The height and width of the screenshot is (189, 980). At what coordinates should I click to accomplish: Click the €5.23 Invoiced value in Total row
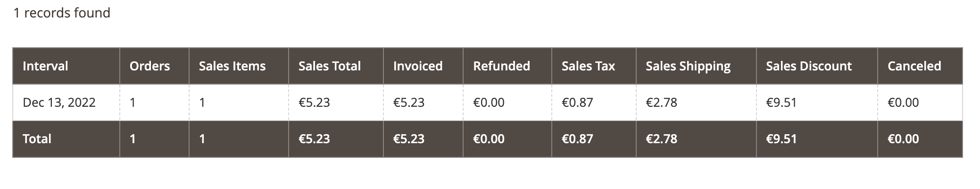coord(409,139)
